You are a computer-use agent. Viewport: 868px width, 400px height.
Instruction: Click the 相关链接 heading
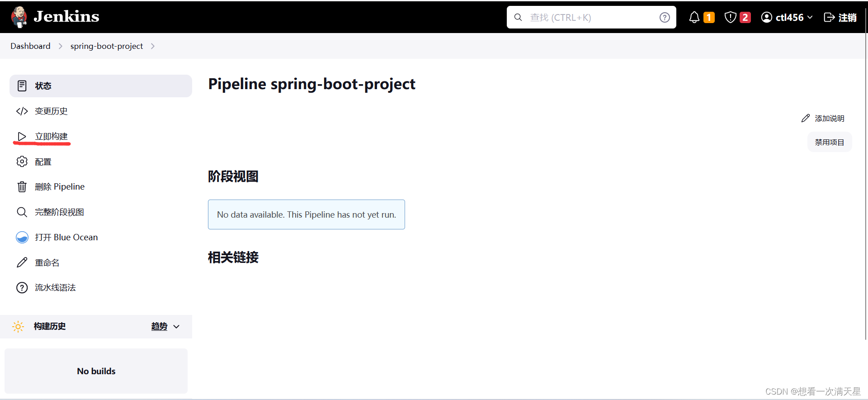[233, 257]
